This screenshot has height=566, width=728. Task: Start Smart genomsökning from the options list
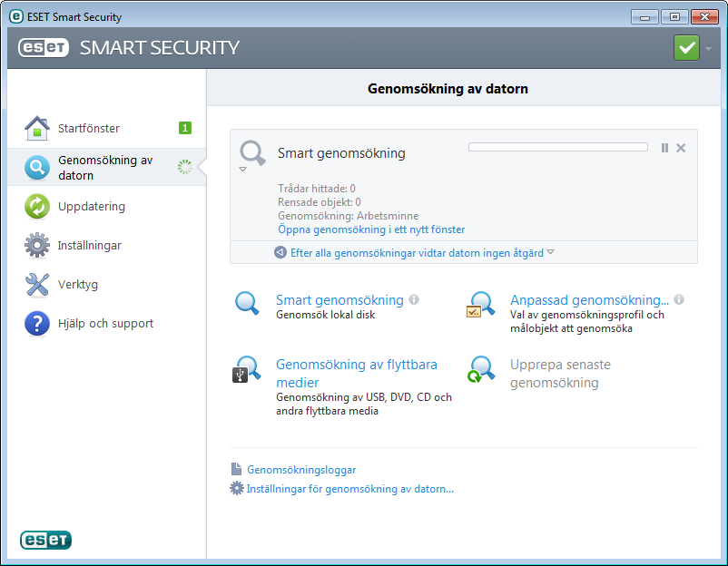[x=339, y=299]
